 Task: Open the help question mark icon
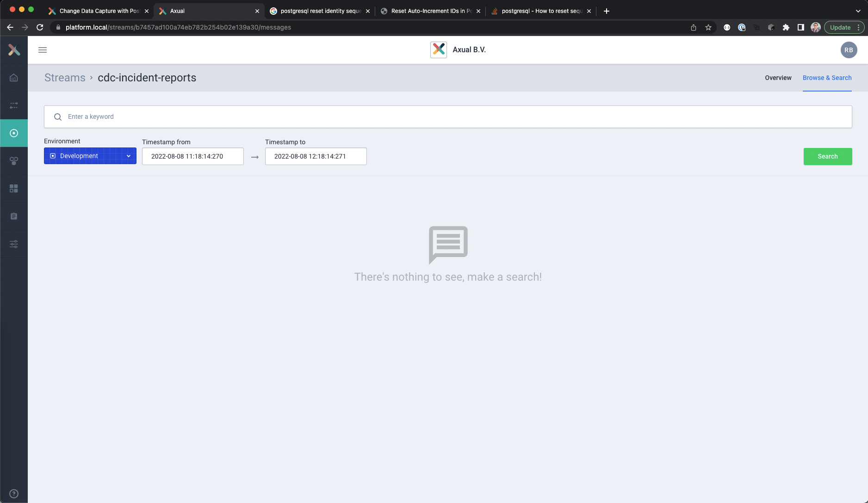[x=14, y=494]
